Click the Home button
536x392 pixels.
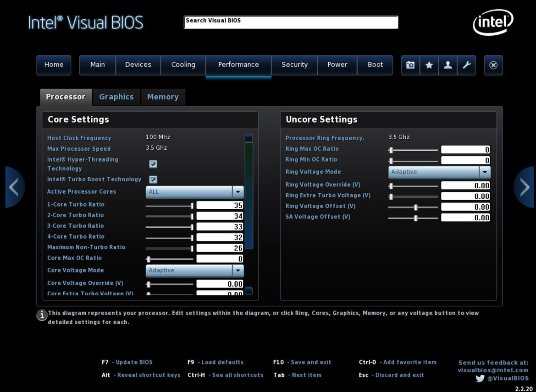click(x=54, y=65)
